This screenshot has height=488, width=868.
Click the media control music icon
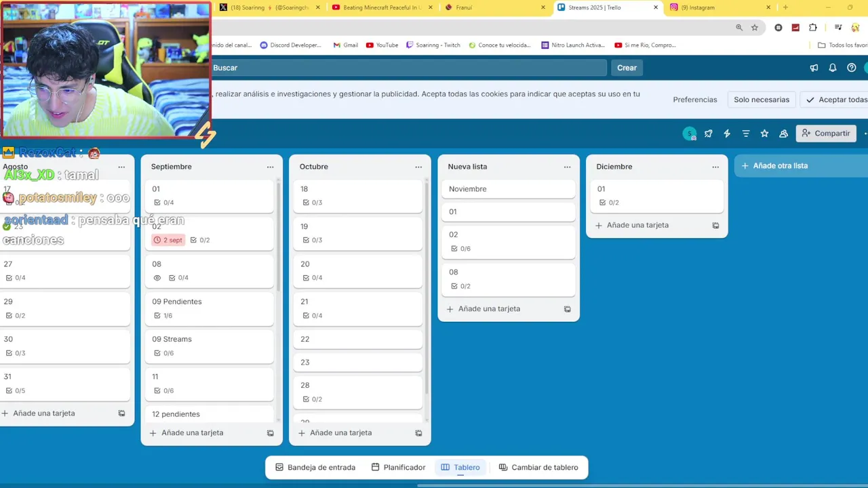pos(838,27)
